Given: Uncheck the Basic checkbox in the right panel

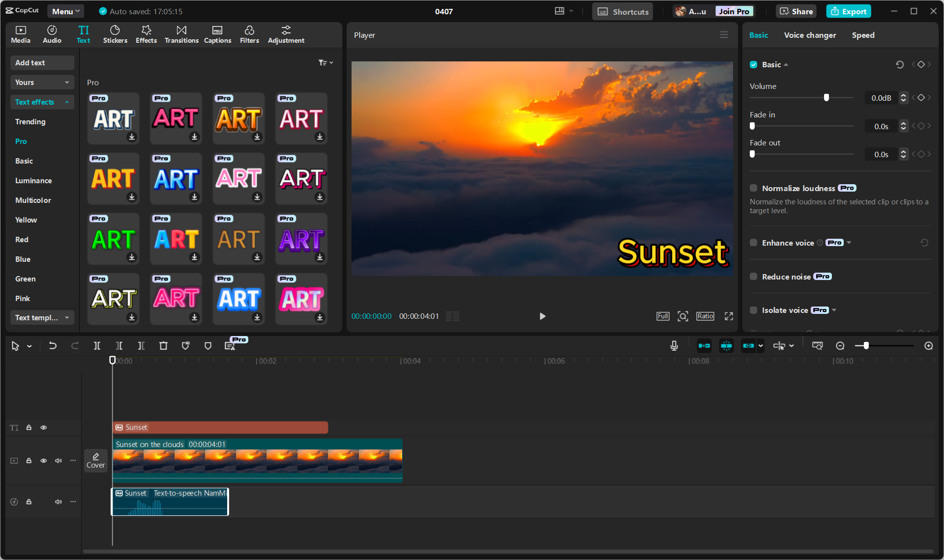Looking at the screenshot, I should pyautogui.click(x=753, y=64).
